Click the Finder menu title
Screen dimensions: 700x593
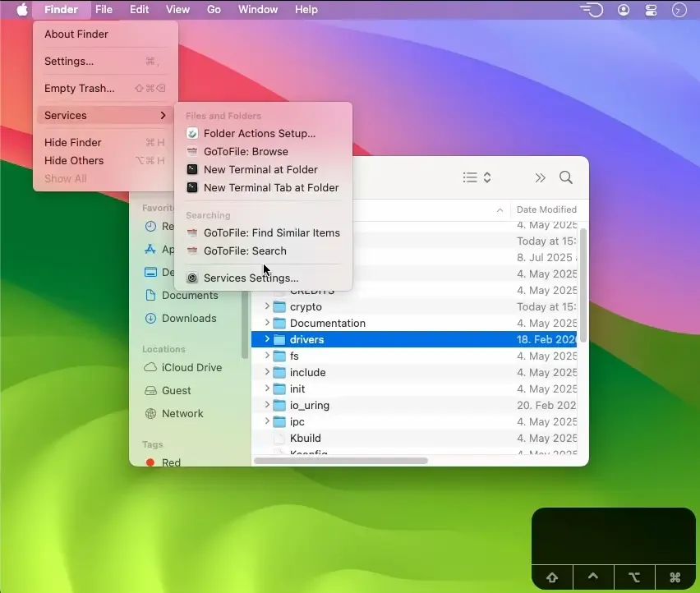61,9
